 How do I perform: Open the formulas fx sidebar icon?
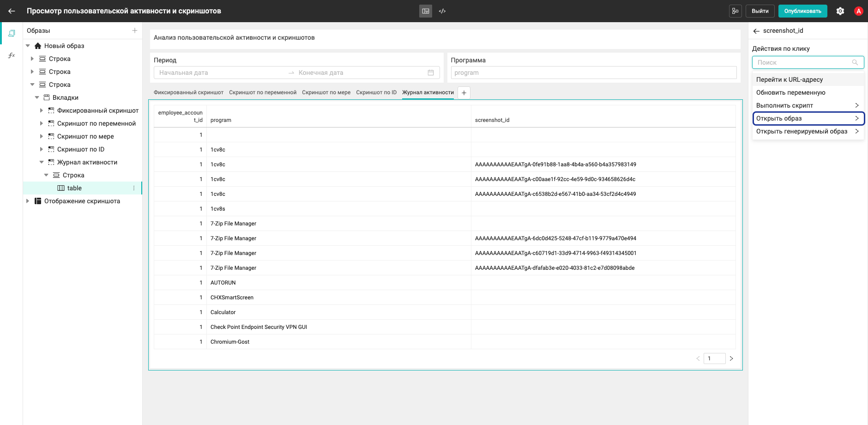coord(12,55)
